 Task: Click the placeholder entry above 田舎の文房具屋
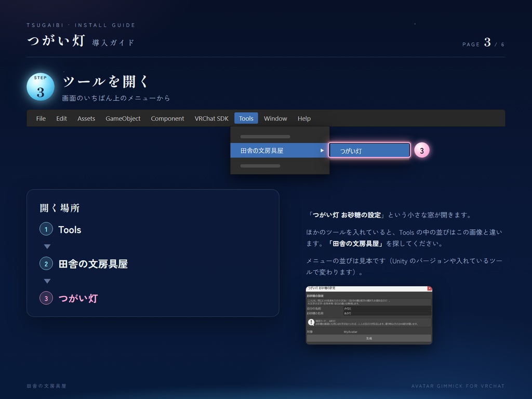tap(265, 137)
